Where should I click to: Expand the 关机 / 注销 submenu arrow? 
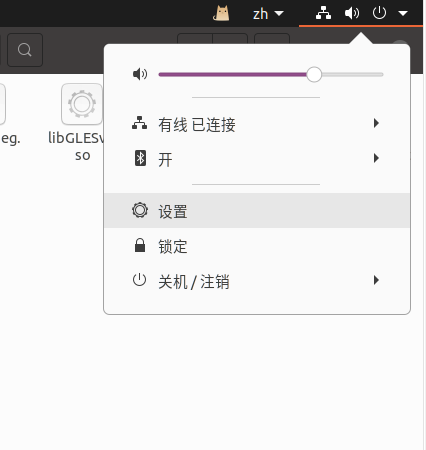coord(376,280)
